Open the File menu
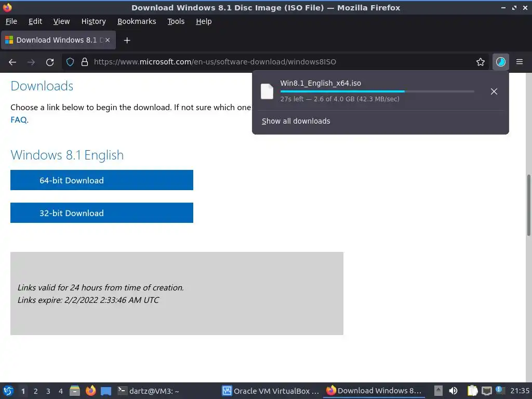This screenshot has width=532, height=399. (x=11, y=21)
